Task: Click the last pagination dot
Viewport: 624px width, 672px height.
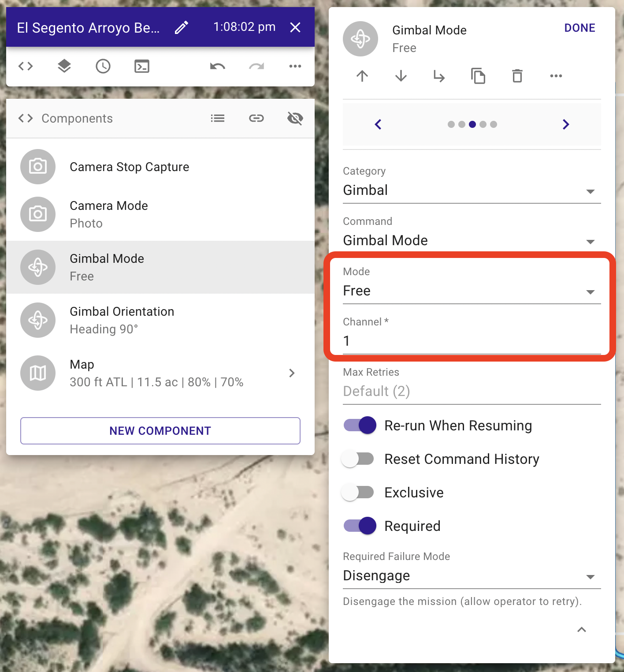Action: click(494, 124)
